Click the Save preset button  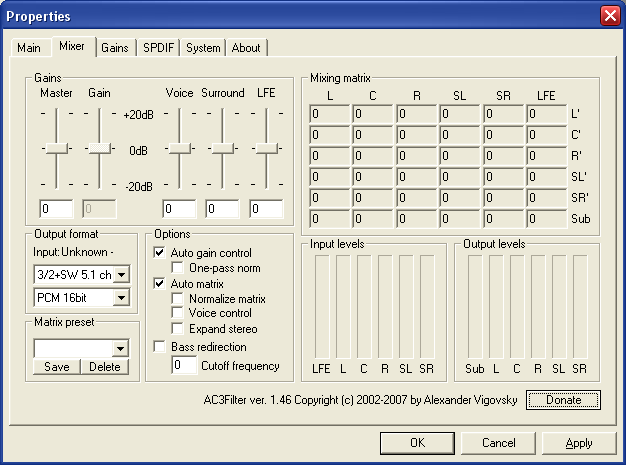pos(56,367)
